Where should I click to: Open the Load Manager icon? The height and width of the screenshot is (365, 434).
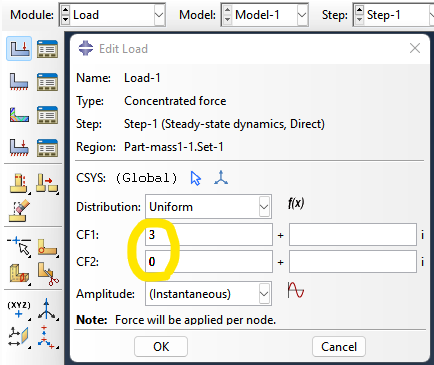47,49
